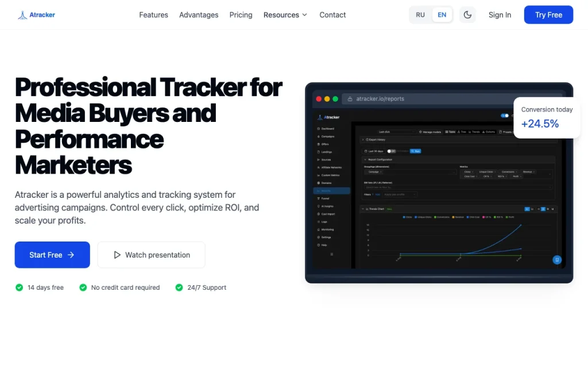588x368 pixels.
Task: Toggle the Revenue legend item in chart
Action: [458, 217]
